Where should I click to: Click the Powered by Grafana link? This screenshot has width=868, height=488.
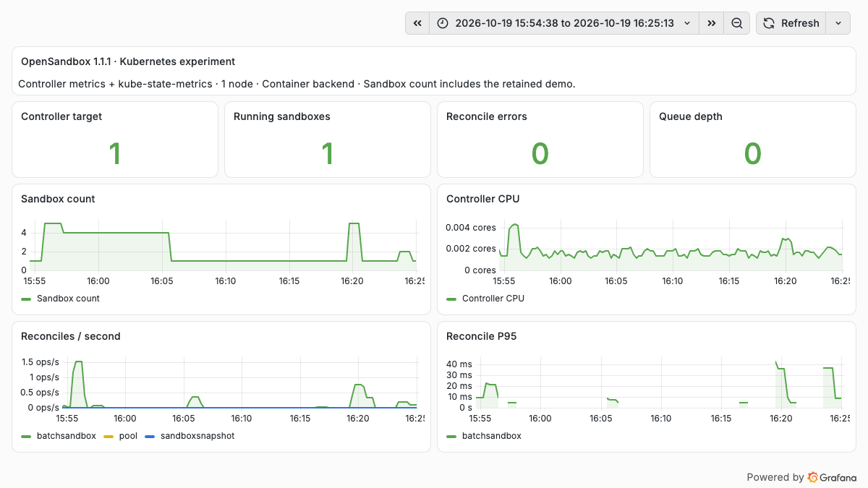[801, 477]
